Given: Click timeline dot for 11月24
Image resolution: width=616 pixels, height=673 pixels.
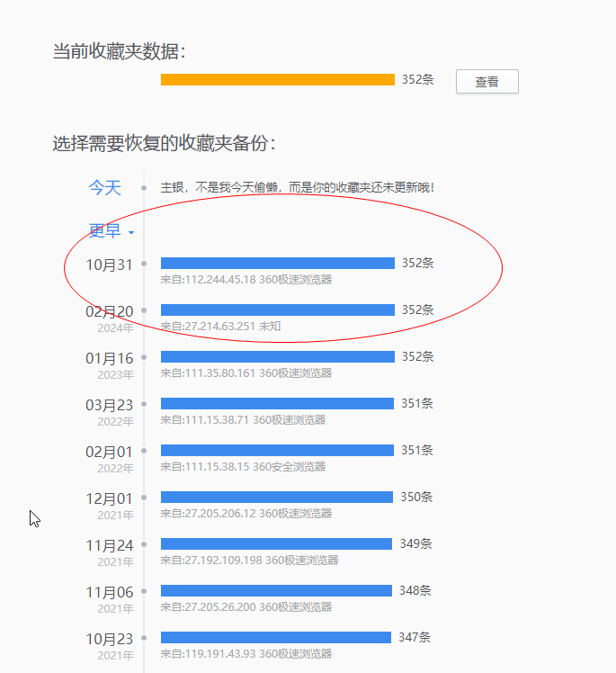Looking at the screenshot, I should [144, 544].
